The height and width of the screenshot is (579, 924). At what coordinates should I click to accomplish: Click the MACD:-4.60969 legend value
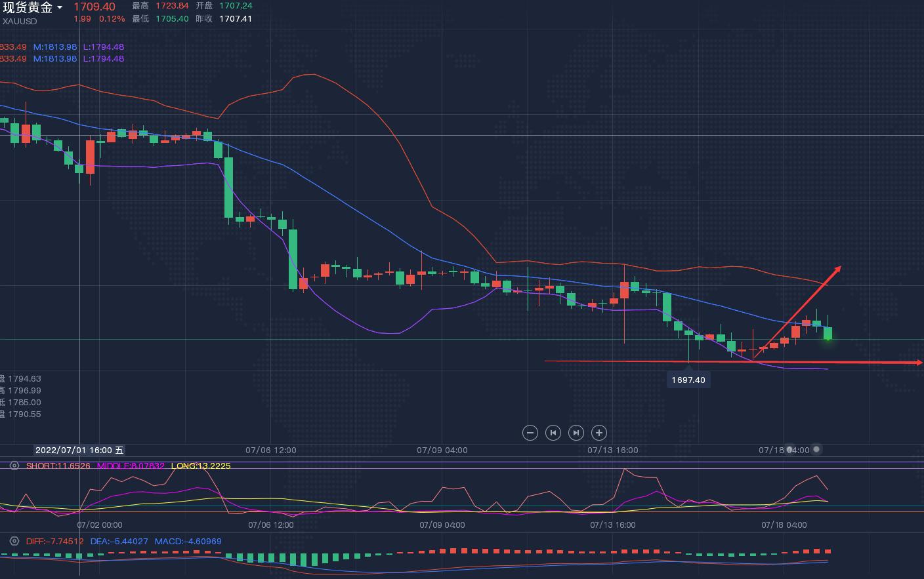[x=188, y=542]
